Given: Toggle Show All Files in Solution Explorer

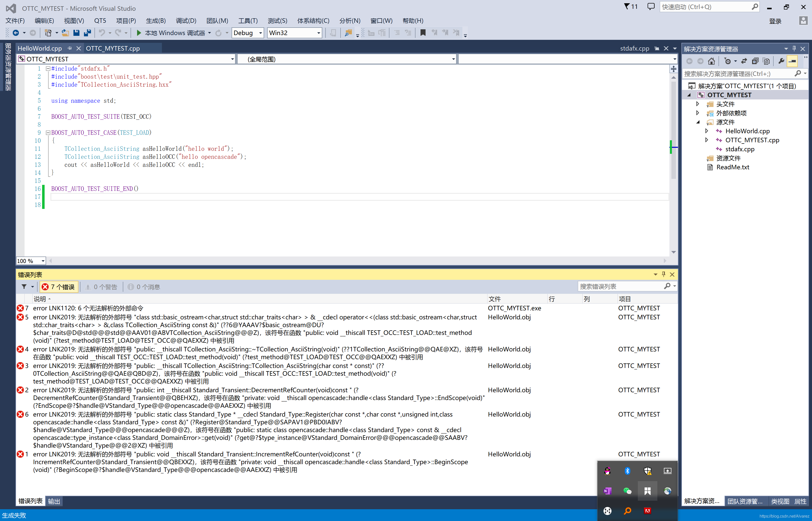Looking at the screenshot, I should pyautogui.click(x=766, y=61).
